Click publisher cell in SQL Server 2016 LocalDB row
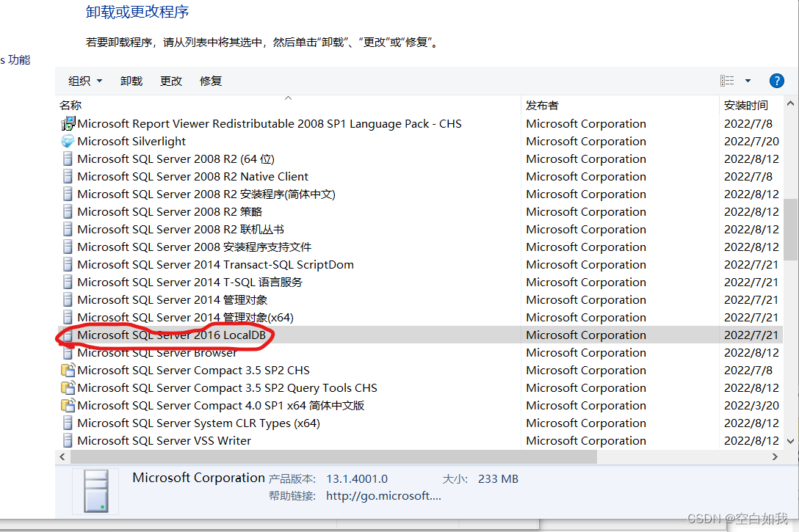This screenshot has width=799, height=532. (x=586, y=335)
